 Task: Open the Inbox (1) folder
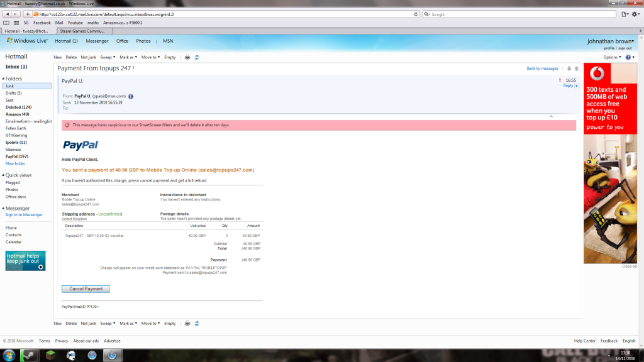pos(16,67)
